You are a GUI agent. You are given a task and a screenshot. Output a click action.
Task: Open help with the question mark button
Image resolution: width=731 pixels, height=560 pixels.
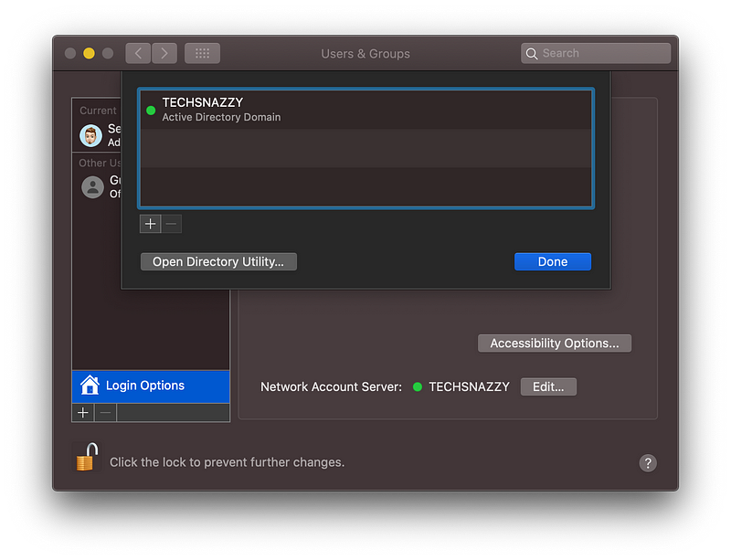pos(648,463)
